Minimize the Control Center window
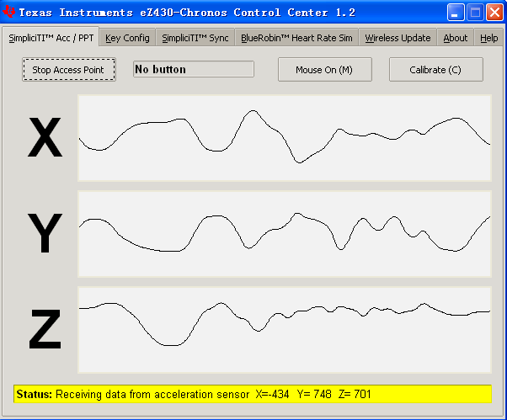Image resolution: width=507 pixels, height=420 pixels. pos(456,13)
